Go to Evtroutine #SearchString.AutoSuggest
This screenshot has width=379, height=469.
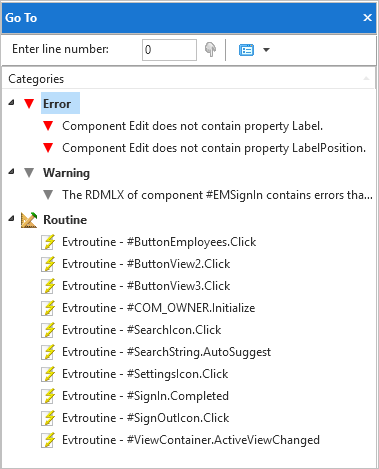[x=166, y=352]
